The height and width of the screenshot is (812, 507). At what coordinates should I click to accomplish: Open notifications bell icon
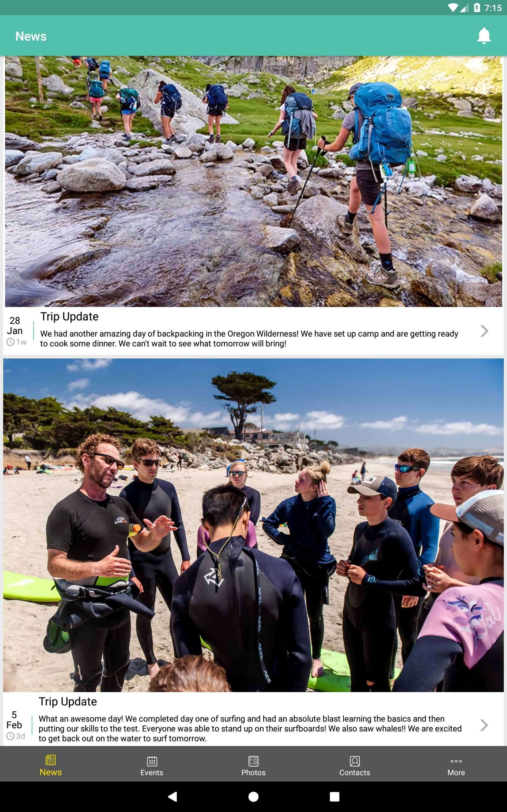pyautogui.click(x=484, y=36)
